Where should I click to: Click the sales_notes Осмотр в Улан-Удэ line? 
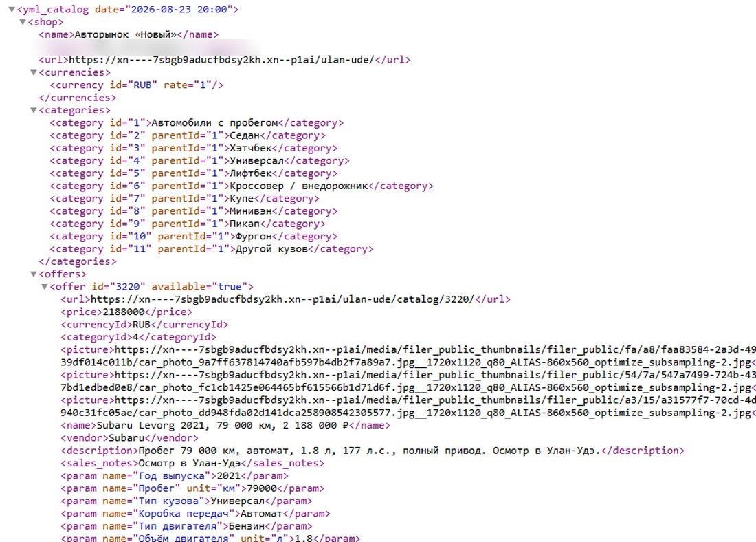click(193, 463)
